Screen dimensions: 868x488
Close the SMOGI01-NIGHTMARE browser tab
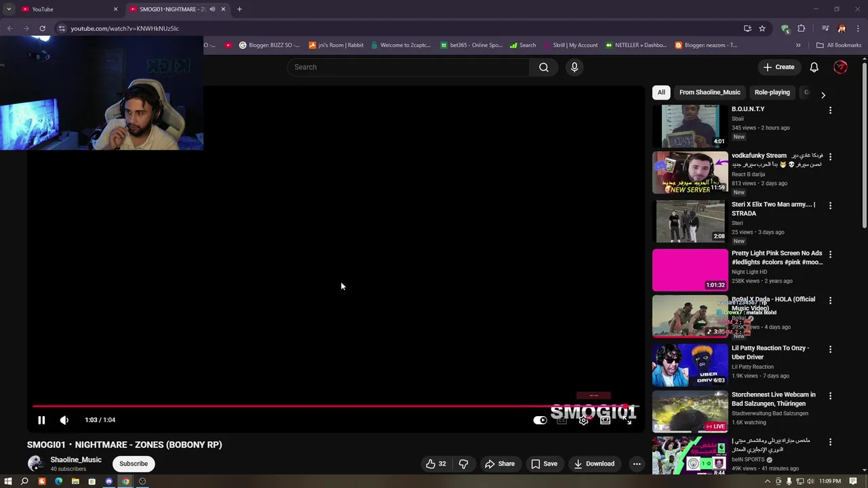click(x=223, y=9)
